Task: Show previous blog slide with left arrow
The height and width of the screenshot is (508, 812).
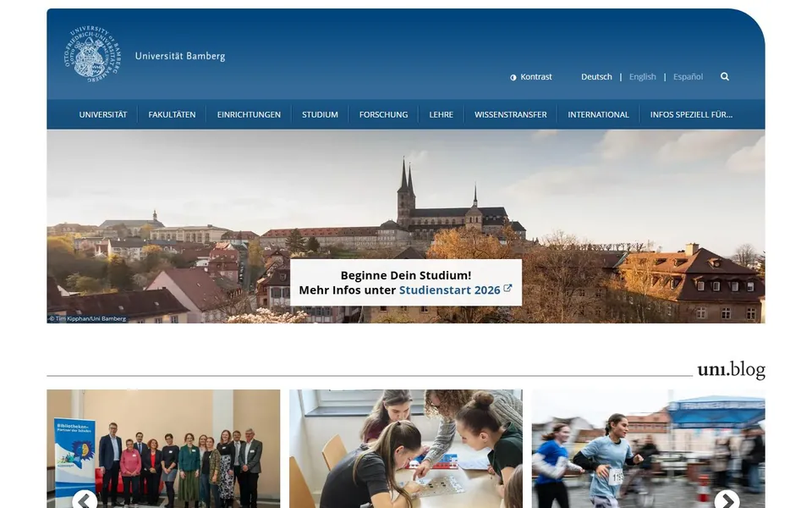Action: point(85,500)
